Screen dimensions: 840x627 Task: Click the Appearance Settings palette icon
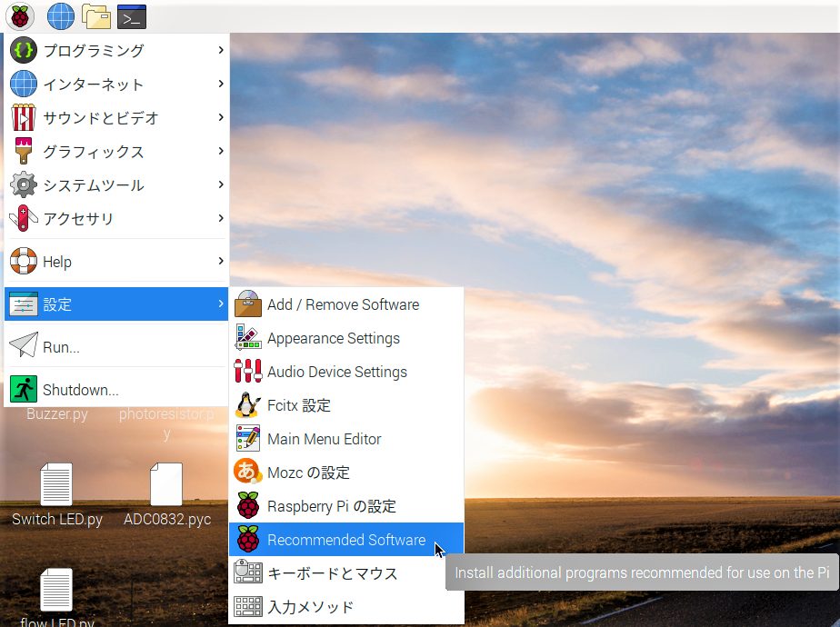[248, 337]
